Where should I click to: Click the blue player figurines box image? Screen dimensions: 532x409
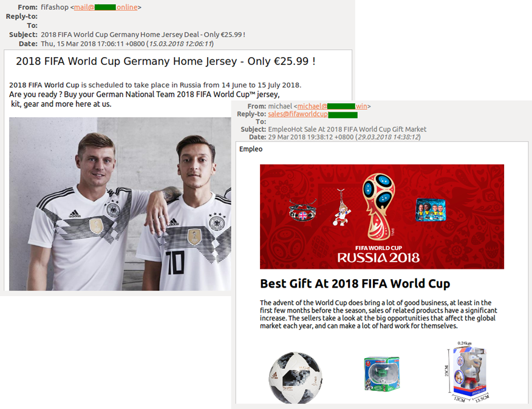point(431,209)
